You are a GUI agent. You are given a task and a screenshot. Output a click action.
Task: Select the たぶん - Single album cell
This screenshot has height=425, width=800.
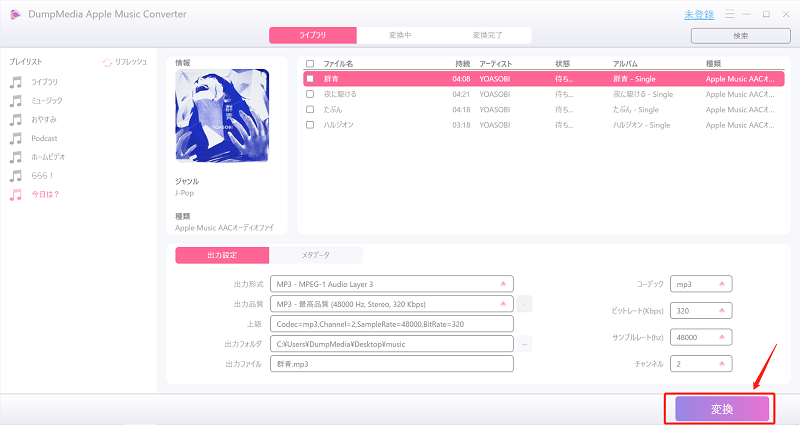pyautogui.click(x=636, y=109)
